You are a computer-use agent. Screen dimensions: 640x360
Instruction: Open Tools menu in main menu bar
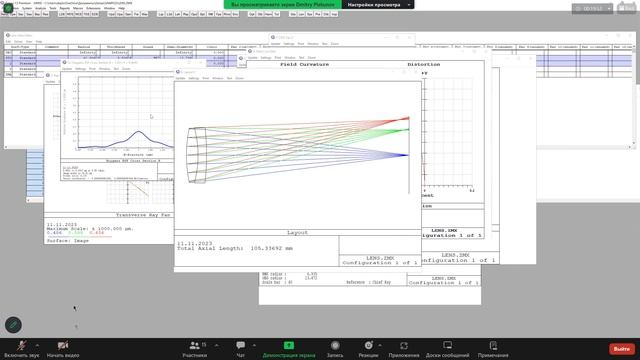point(53,8)
